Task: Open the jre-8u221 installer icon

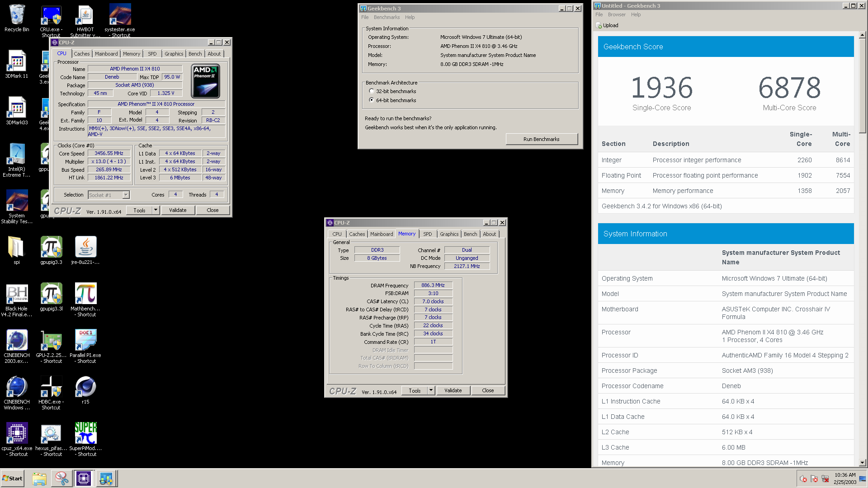Action: [x=85, y=250]
